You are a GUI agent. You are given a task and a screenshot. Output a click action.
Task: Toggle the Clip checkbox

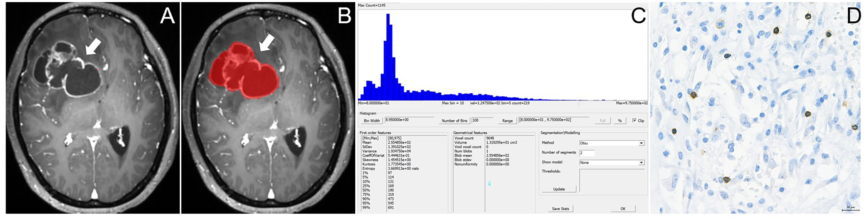point(634,121)
